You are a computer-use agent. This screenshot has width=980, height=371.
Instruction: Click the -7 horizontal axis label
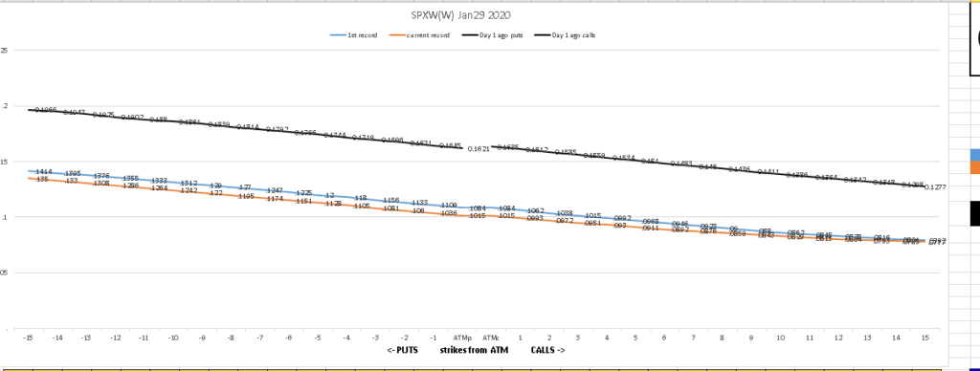point(260,338)
